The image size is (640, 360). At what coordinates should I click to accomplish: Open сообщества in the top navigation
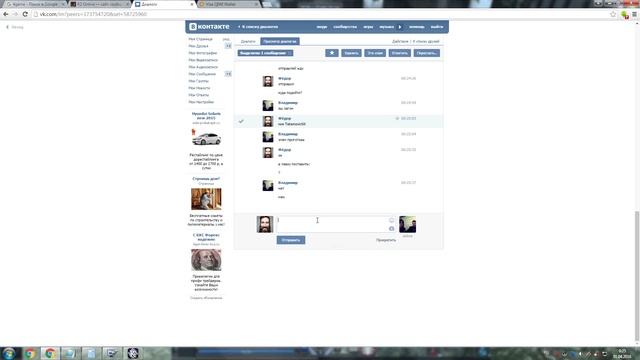coord(345,27)
